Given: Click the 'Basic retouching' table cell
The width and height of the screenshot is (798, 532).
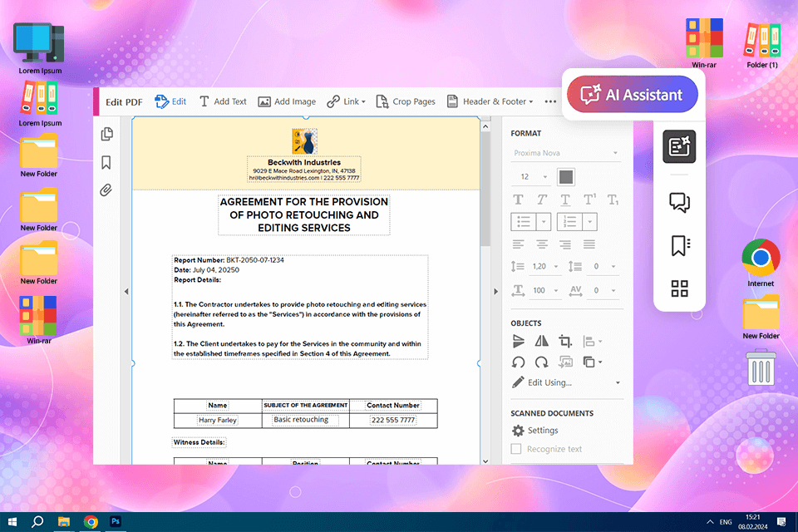Looking at the screenshot, I should (x=305, y=420).
